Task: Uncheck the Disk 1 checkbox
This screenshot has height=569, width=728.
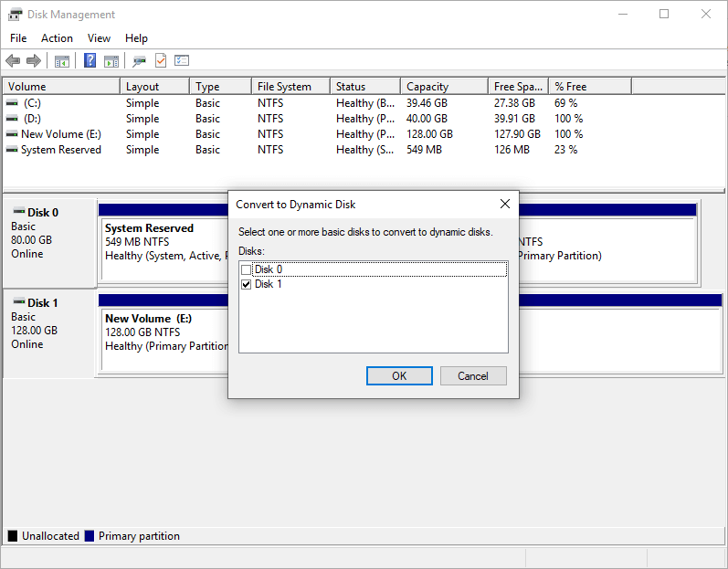Action: [x=245, y=284]
